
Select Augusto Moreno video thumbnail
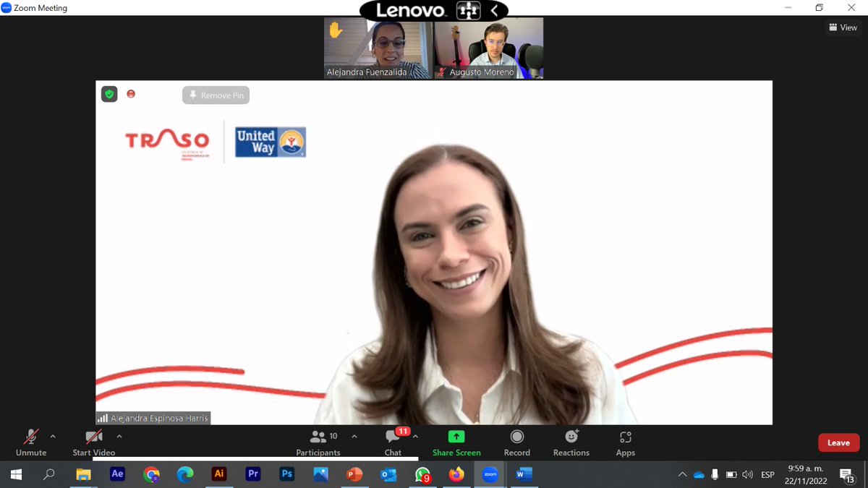(x=489, y=48)
